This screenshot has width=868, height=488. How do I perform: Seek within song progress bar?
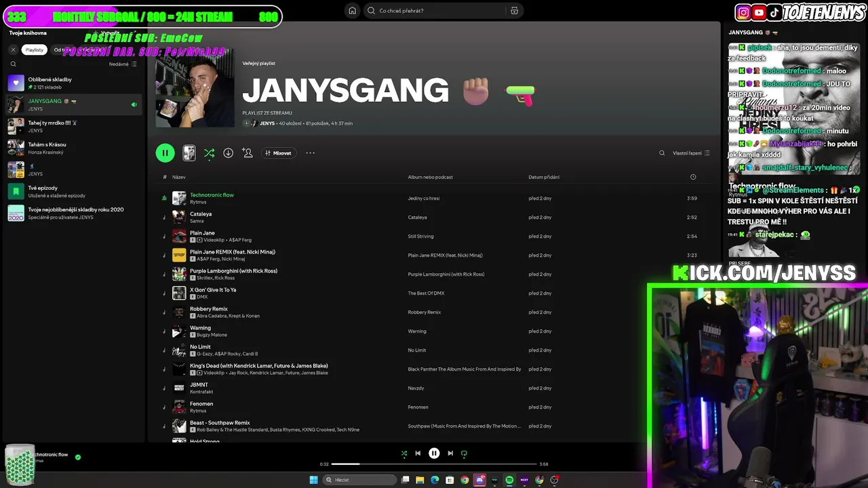click(434, 464)
